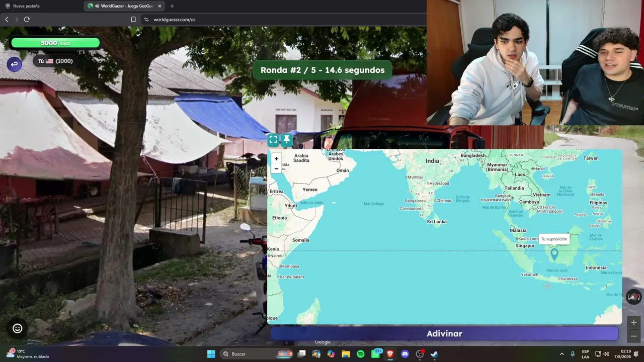Click Somalia label on the map
The width and height of the screenshot is (644, 362).
tap(301, 240)
